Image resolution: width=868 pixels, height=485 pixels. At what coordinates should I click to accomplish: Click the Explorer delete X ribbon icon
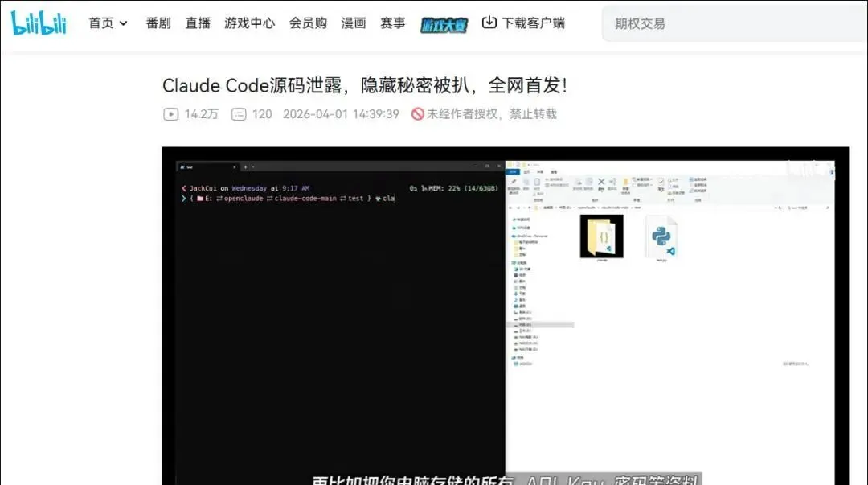[x=601, y=182]
